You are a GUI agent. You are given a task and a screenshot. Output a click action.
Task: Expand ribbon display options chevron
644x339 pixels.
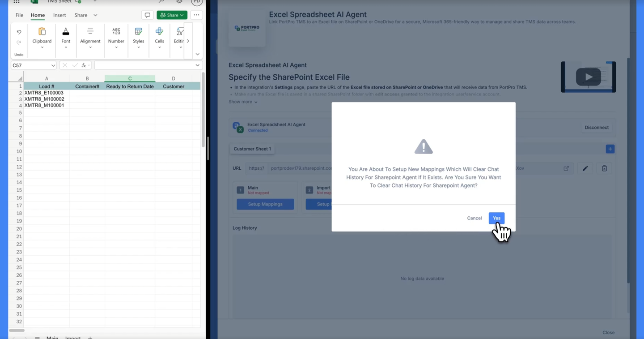pyautogui.click(x=197, y=54)
